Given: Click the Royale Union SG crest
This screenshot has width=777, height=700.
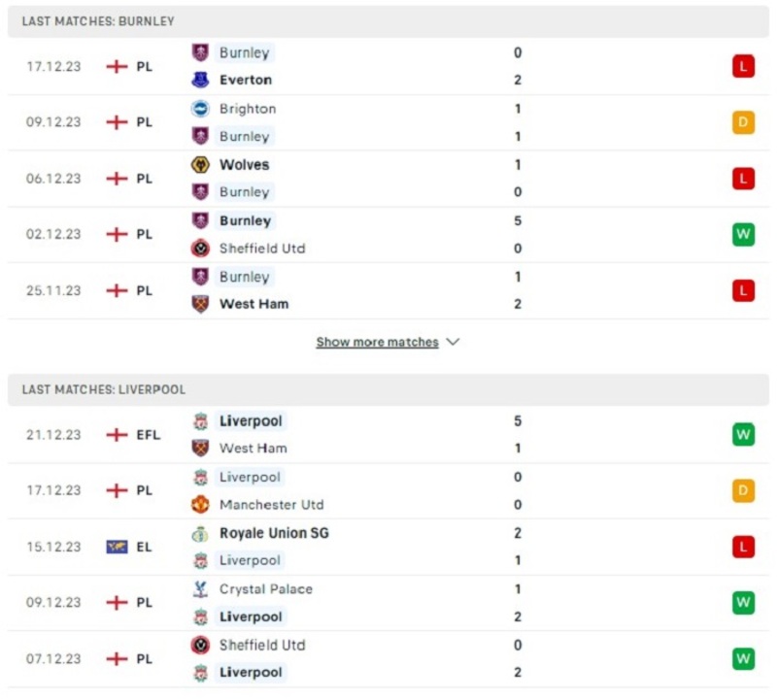Looking at the screenshot, I should pos(200,533).
